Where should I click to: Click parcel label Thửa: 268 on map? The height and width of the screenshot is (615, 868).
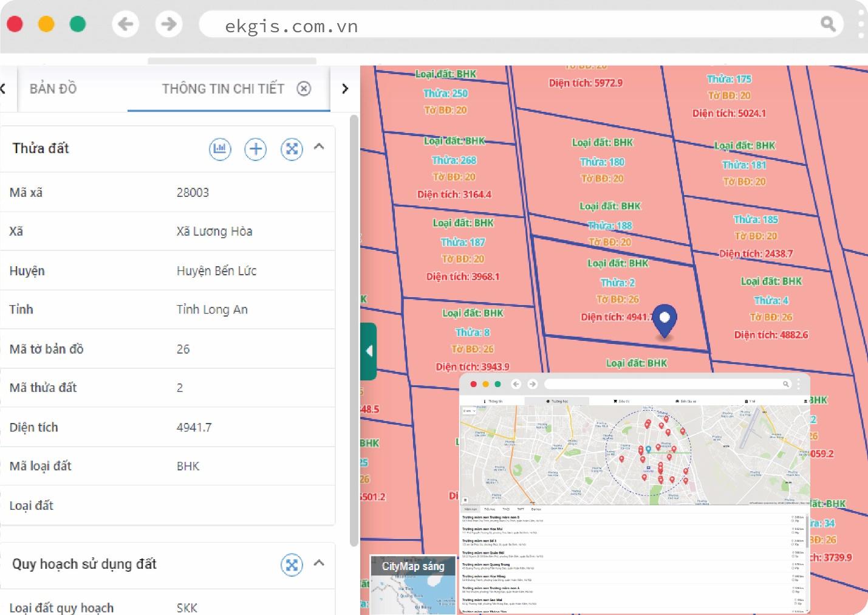454,160
